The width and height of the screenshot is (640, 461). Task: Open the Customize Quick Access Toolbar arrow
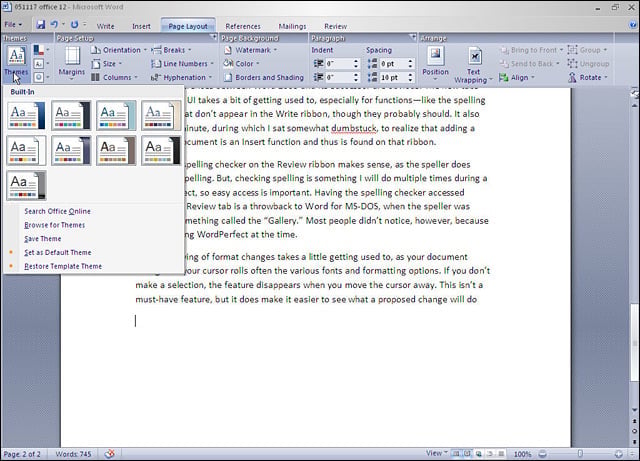coord(85,24)
